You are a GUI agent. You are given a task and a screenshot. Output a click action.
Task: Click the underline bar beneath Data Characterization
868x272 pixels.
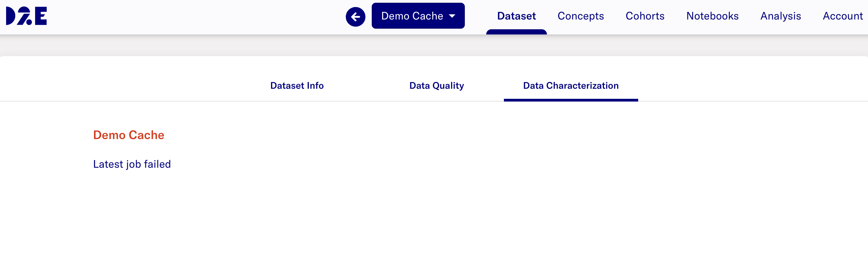point(570,100)
